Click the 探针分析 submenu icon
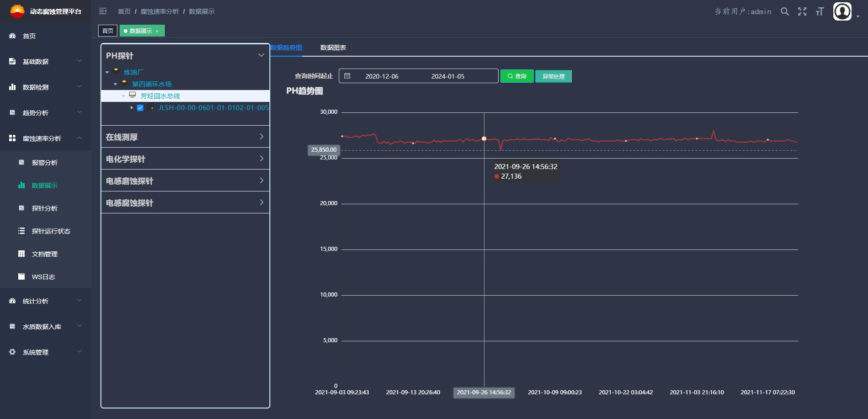 21,208
